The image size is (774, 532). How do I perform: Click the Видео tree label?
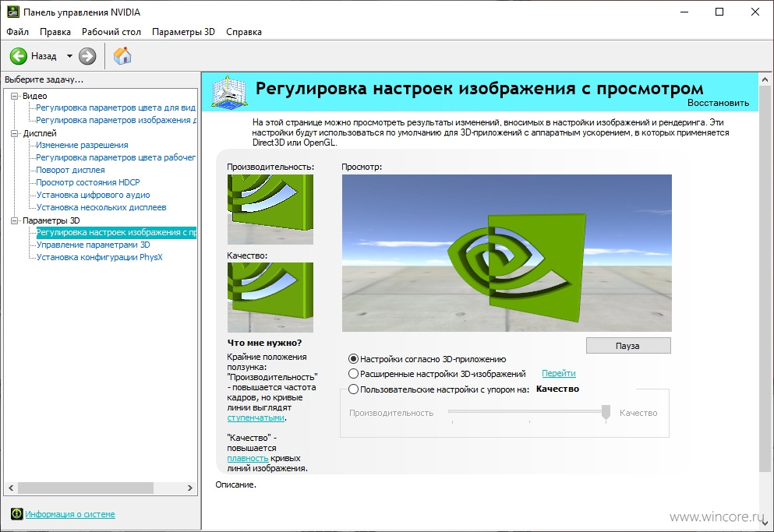coord(35,96)
